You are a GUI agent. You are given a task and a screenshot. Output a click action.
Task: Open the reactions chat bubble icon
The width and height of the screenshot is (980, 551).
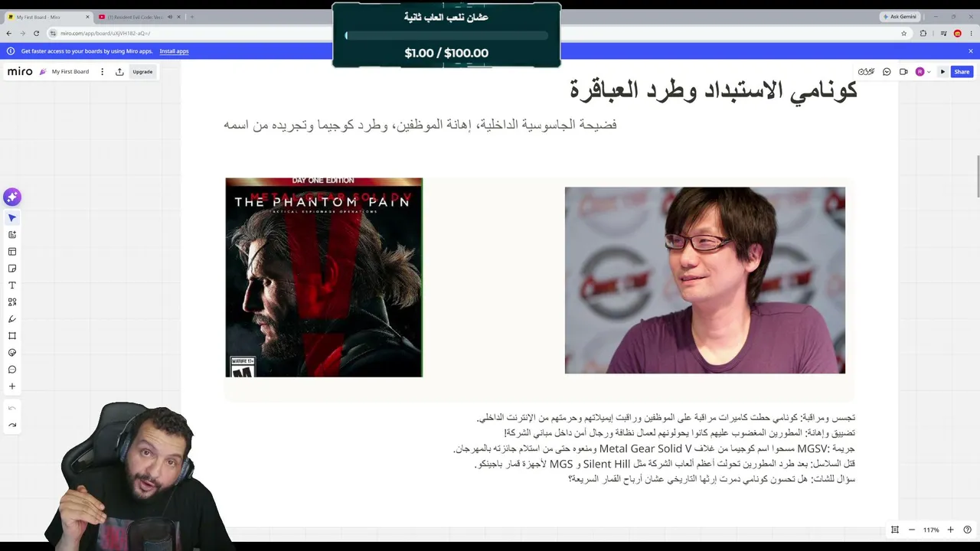tap(887, 72)
